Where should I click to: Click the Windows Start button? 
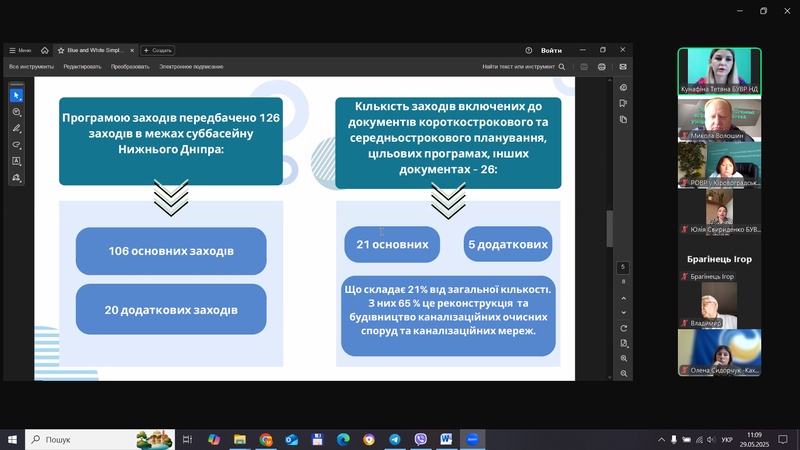[12, 439]
